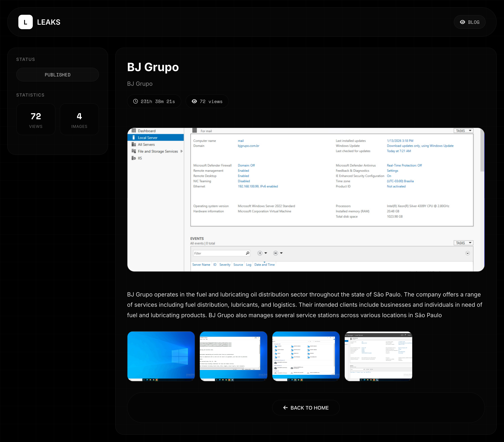Click the LEAKS logo square icon
This screenshot has height=442, width=504.
(x=25, y=22)
